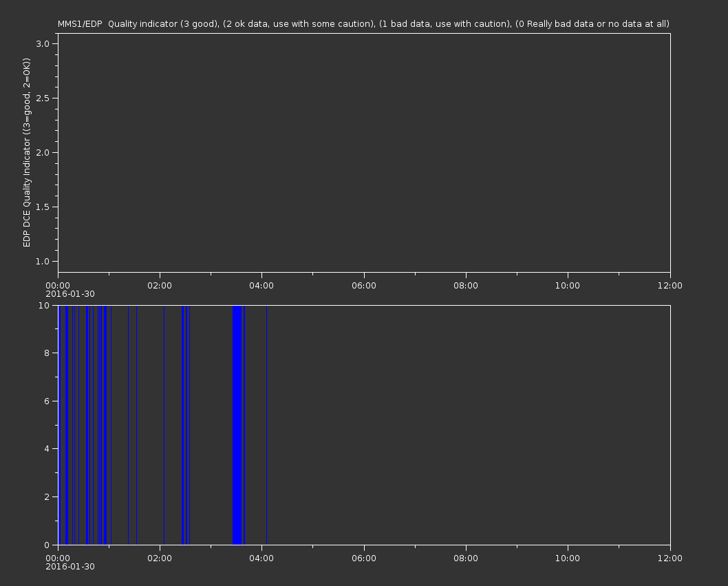Click the 2.0 tick label on upper plot
This screenshot has width=728, height=586.
click(x=42, y=152)
